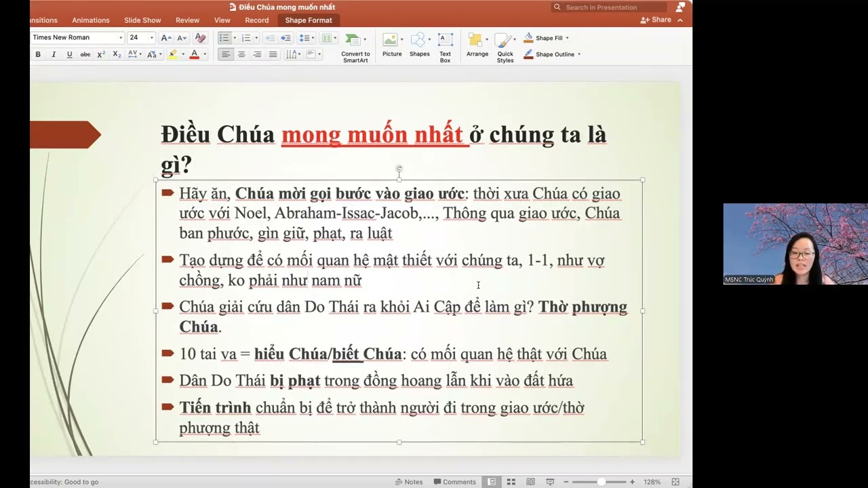Image resolution: width=868 pixels, height=488 pixels.
Task: Click the Share button
Action: (x=656, y=20)
